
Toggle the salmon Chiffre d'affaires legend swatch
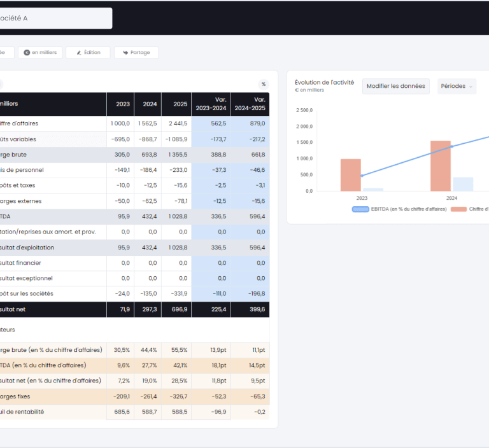pyautogui.click(x=458, y=209)
